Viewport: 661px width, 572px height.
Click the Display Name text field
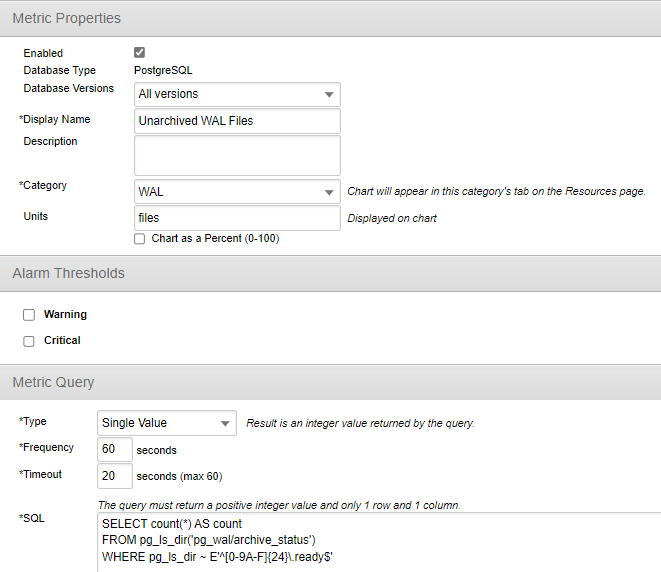coord(237,121)
